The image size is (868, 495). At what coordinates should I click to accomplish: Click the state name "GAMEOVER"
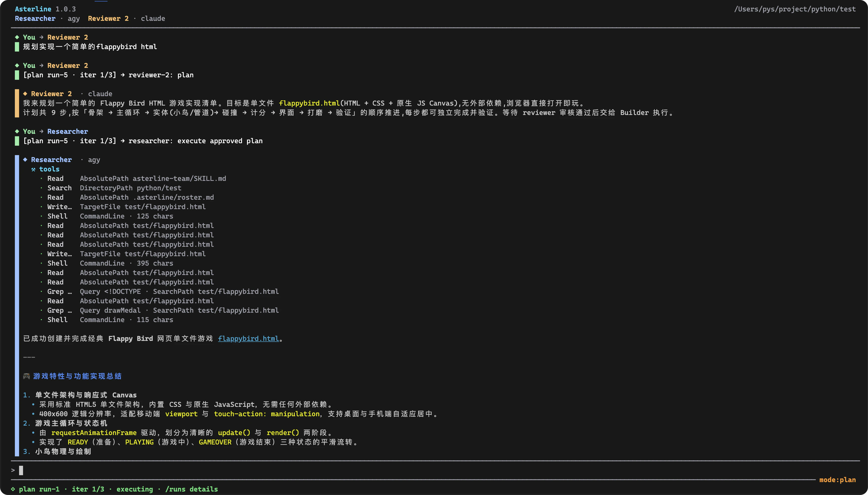tap(215, 442)
